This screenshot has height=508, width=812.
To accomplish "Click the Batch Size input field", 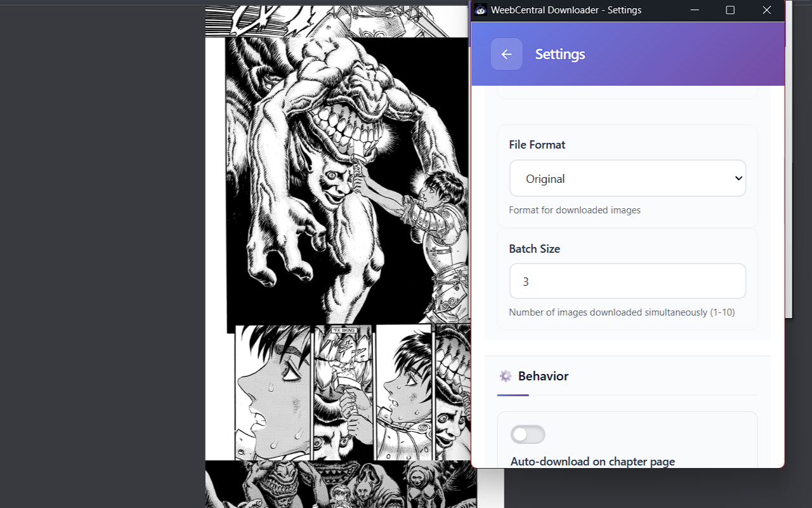I will pyautogui.click(x=627, y=281).
